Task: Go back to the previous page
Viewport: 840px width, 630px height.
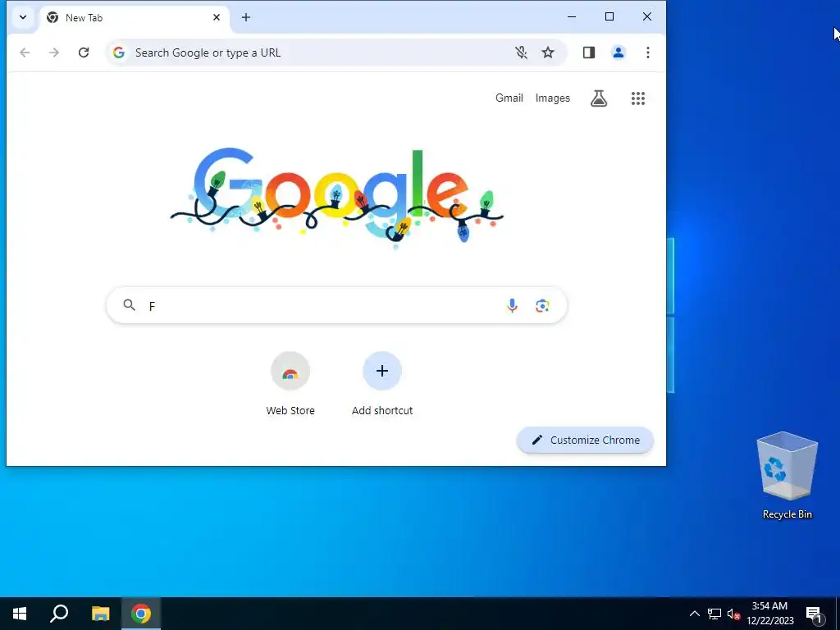Action: pos(25,52)
